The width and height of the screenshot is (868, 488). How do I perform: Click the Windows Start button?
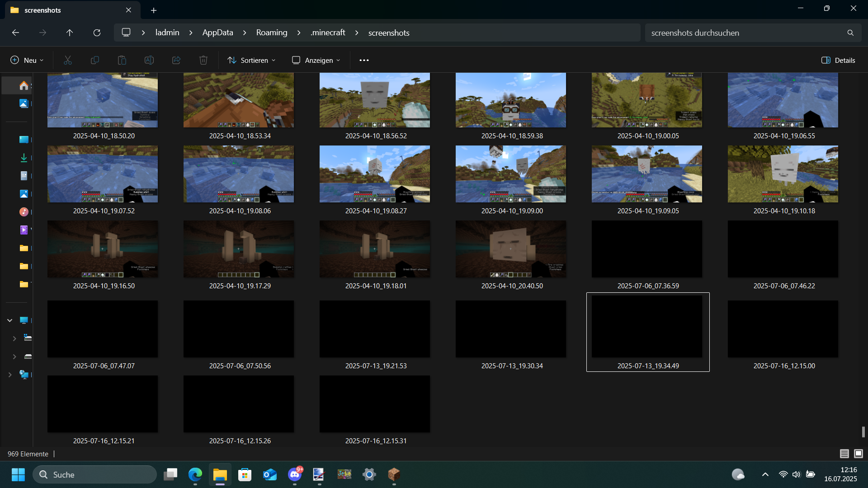(x=18, y=474)
